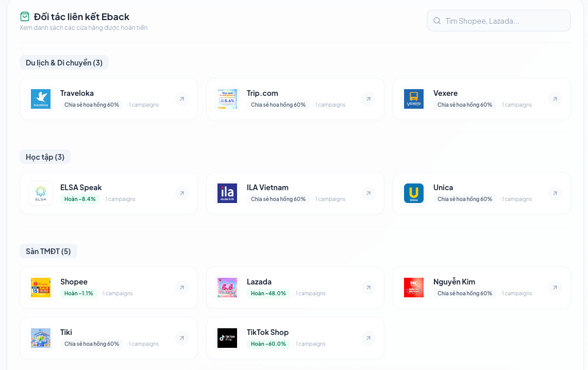The height and width of the screenshot is (370, 588).
Task: Select the Shopee logo thumbnail
Action: point(41,288)
